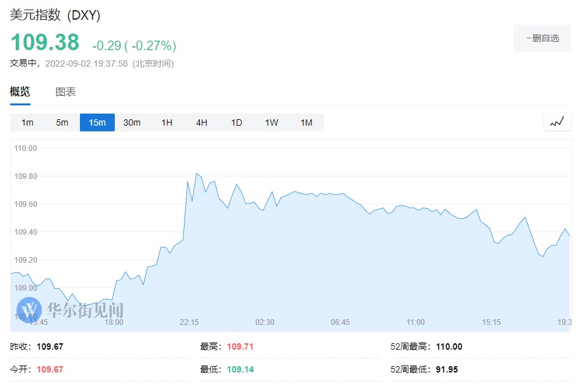Show the 1W chart interval

pyautogui.click(x=271, y=122)
